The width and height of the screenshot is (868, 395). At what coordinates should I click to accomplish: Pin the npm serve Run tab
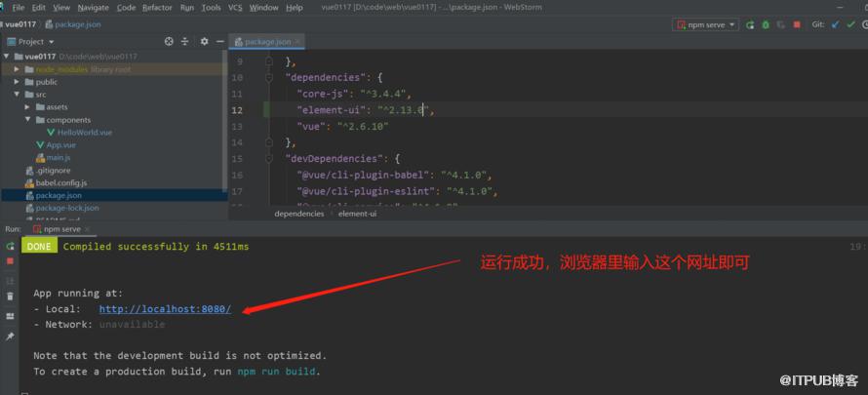tap(10, 336)
